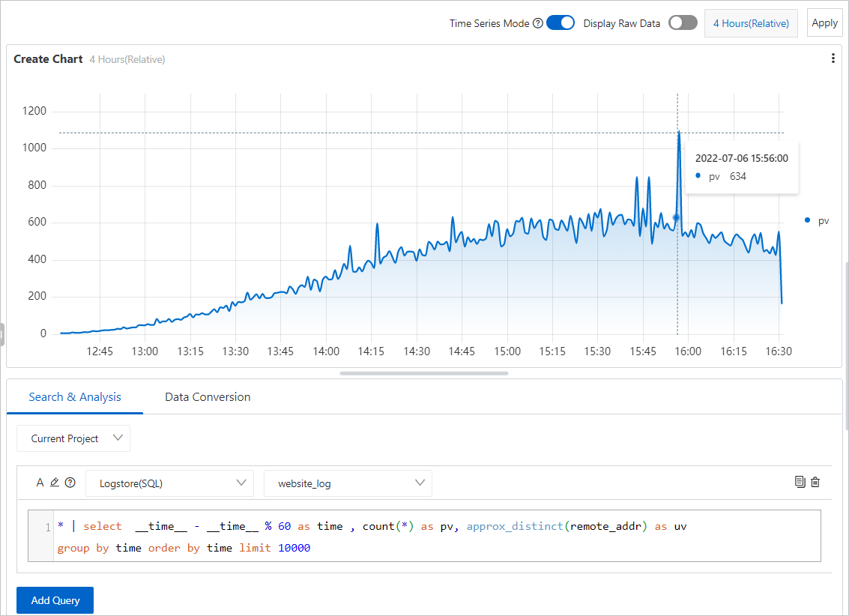Open the chart options three-dot menu
Viewport: 849px width, 616px height.
coord(833,58)
